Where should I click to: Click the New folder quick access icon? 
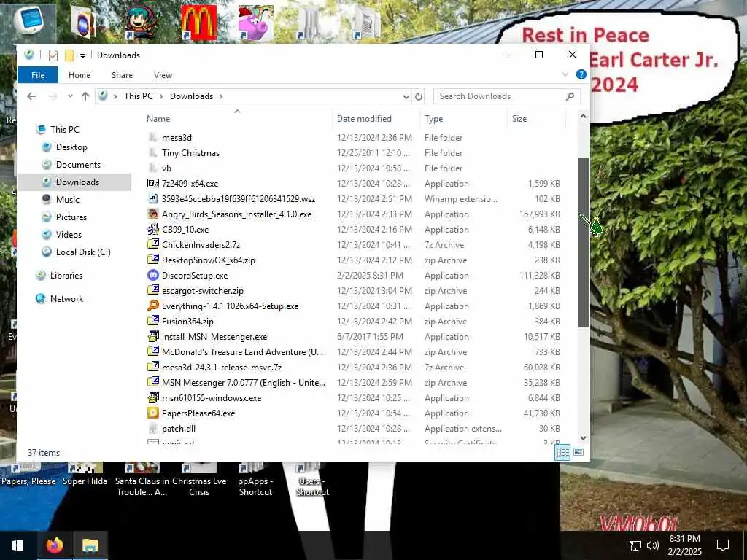click(x=69, y=55)
